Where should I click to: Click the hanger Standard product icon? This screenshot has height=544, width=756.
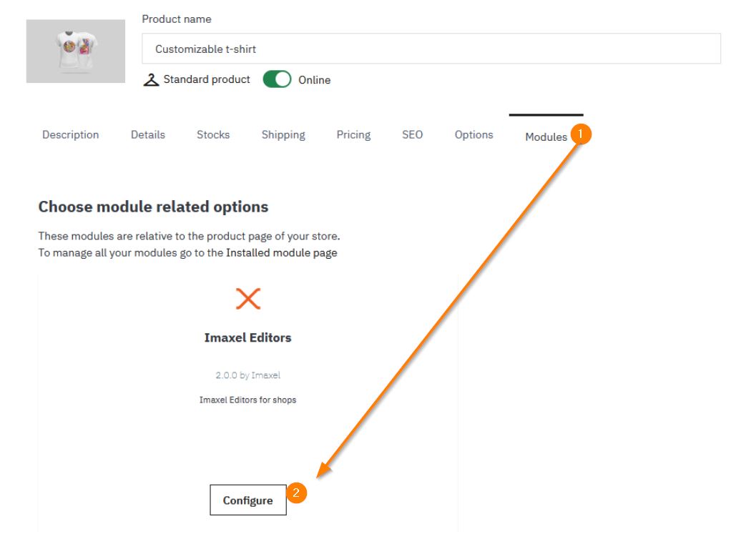click(151, 80)
